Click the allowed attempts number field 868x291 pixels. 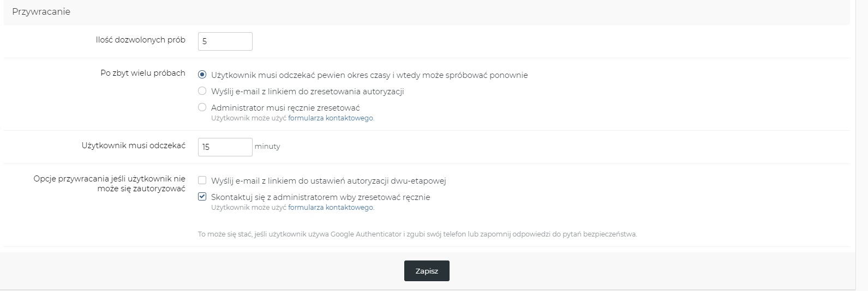point(225,41)
